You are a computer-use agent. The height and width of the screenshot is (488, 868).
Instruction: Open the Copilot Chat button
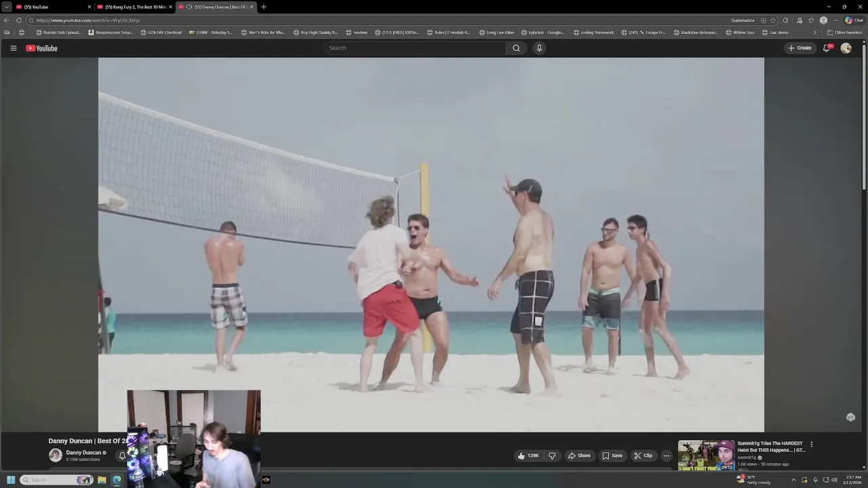854,20
